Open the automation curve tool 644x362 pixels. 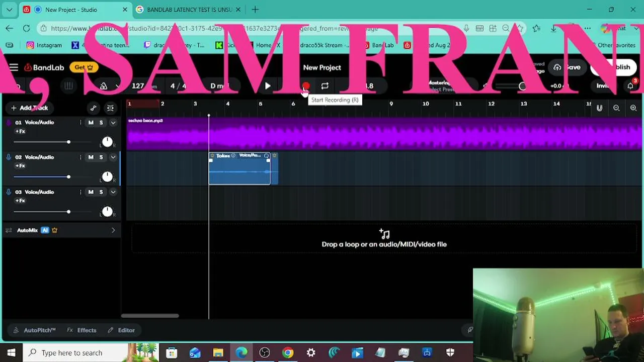(93, 108)
